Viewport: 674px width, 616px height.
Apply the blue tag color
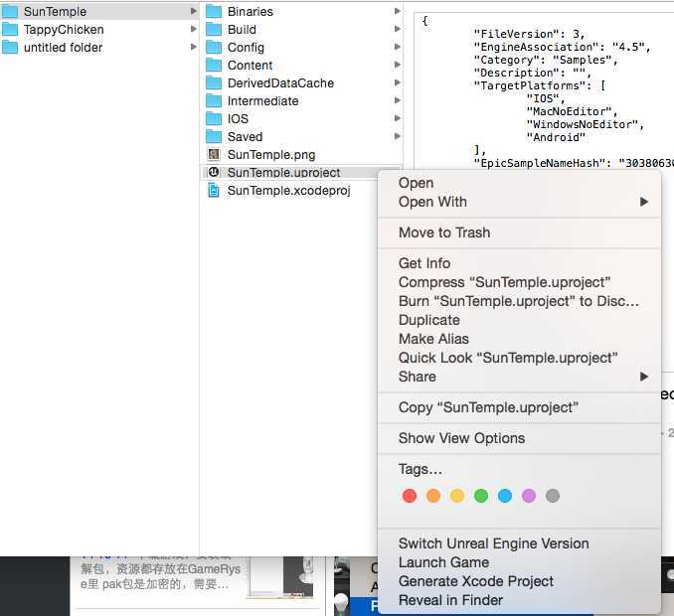pyautogui.click(x=505, y=496)
